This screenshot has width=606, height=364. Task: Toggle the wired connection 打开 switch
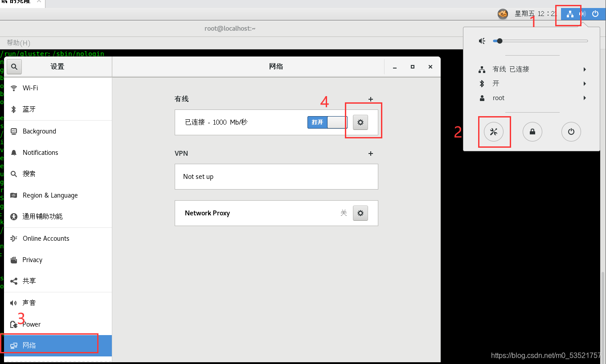327,122
